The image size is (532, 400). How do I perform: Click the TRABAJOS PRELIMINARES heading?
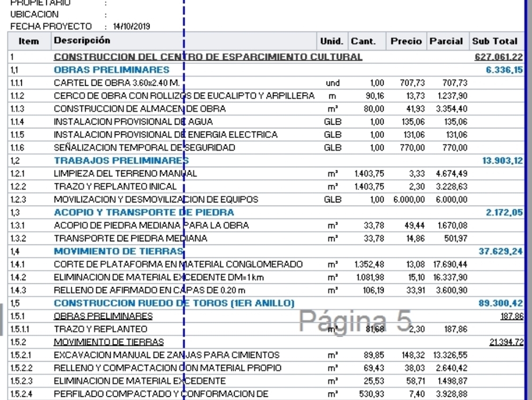point(121,160)
